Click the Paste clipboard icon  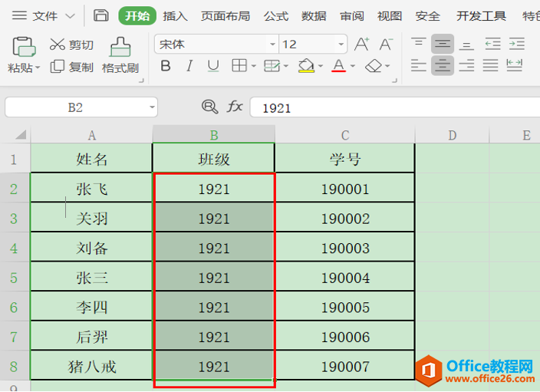tap(24, 47)
